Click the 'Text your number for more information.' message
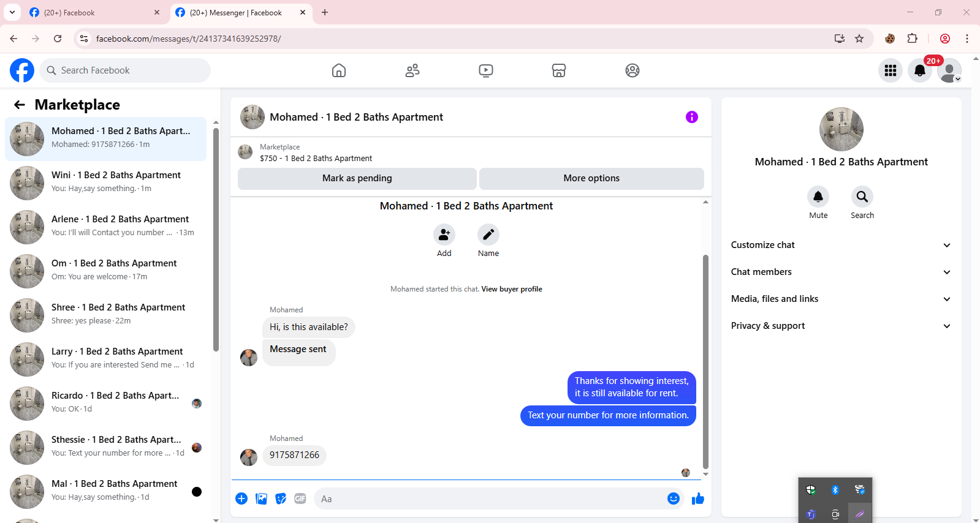The height and width of the screenshot is (523, 980). tap(608, 415)
